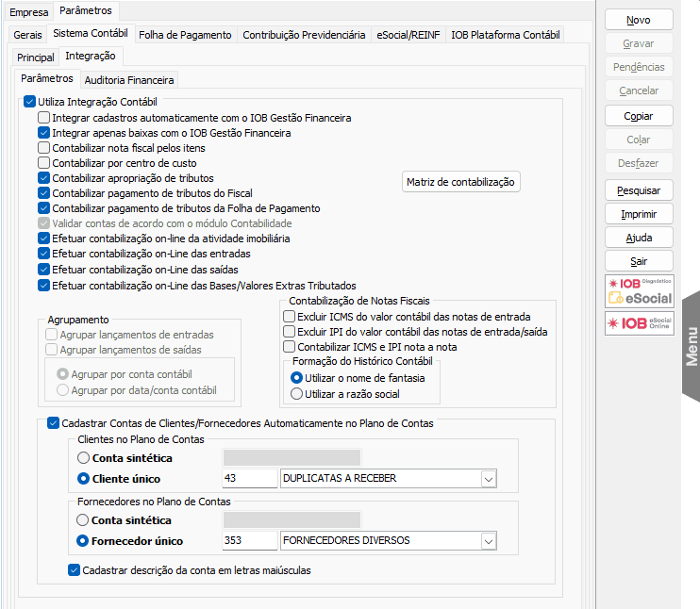700x609 pixels.
Task: Choose Conta sintética for Clientes
Action: 84,458
